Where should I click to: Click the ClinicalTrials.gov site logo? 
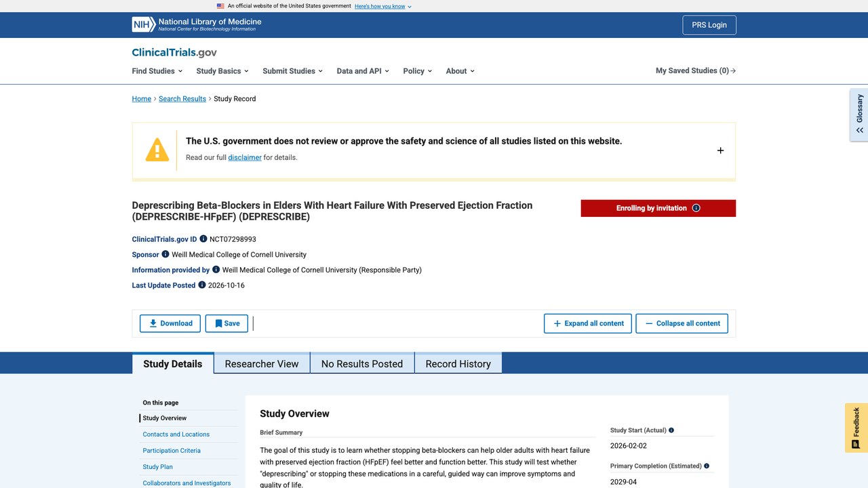174,52
